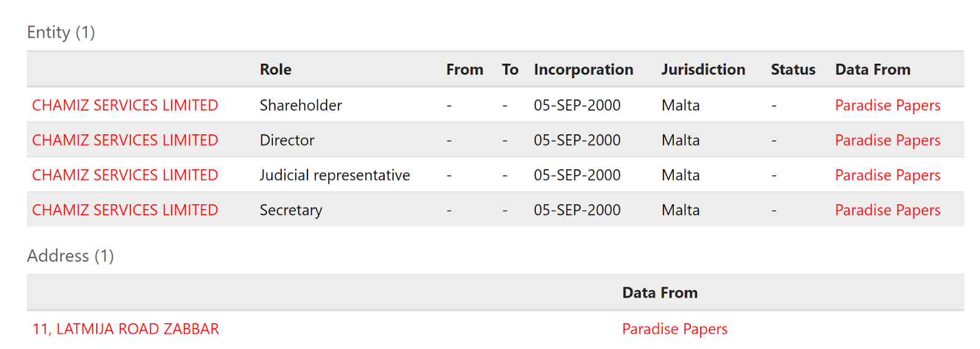The width and height of the screenshot is (980, 349).
Task: Open the 11, LATMIJA ROAD ZABBAR address
Action: [126, 329]
